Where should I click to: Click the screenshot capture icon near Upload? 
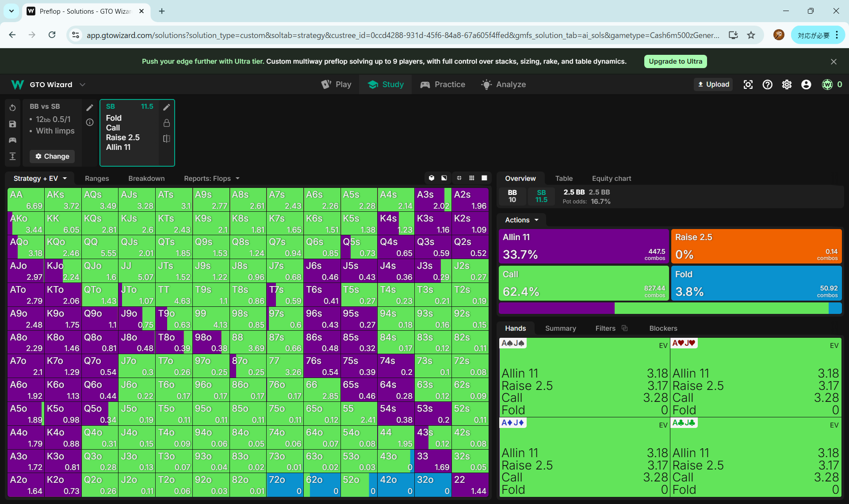[748, 84]
